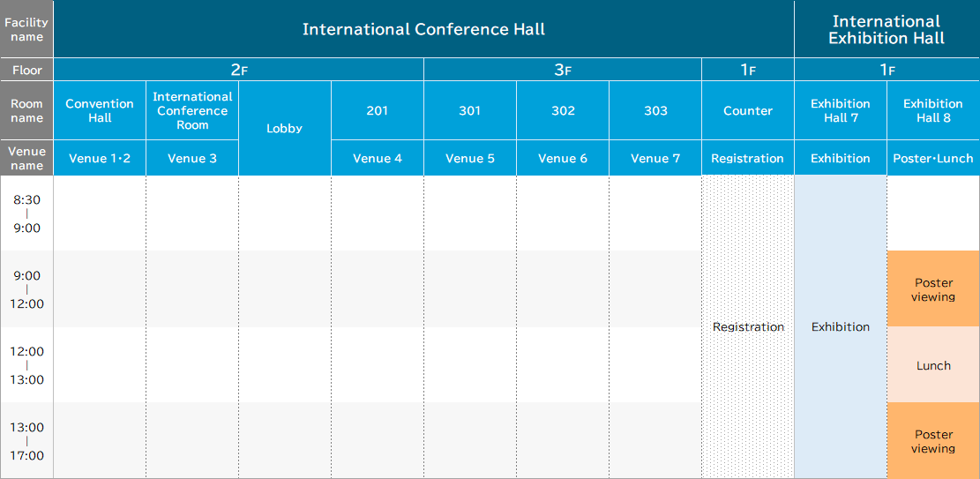Click the International Exhibition Hall header
The height and width of the screenshot is (479, 980).
point(886,29)
